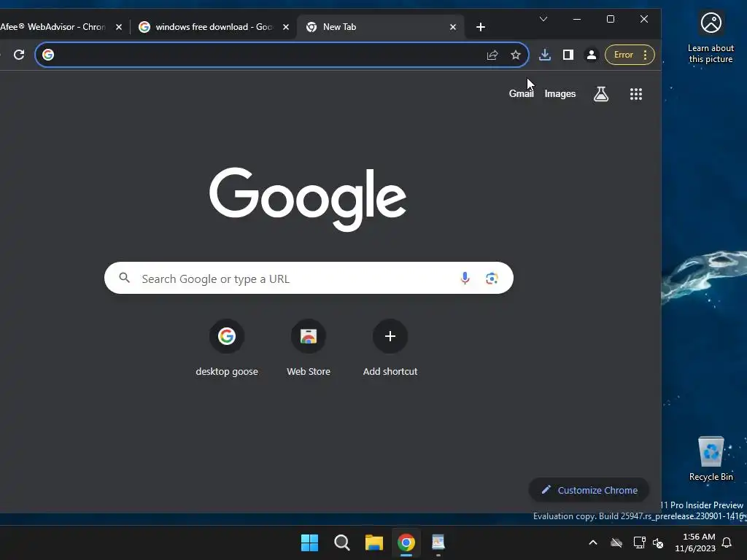Open the profile avatar icon

click(x=591, y=55)
